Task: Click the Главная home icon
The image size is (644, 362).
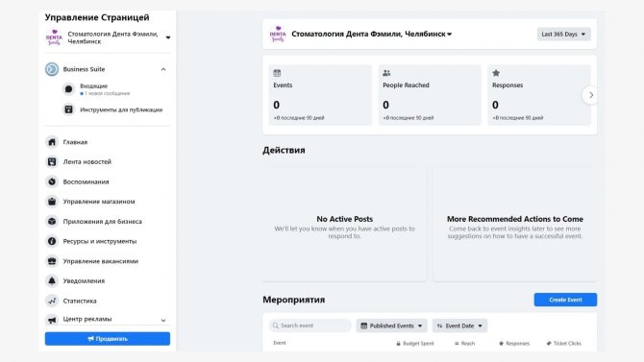Action: [52, 142]
